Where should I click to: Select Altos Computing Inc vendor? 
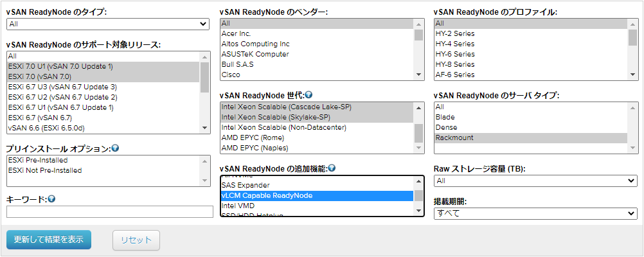coord(317,44)
